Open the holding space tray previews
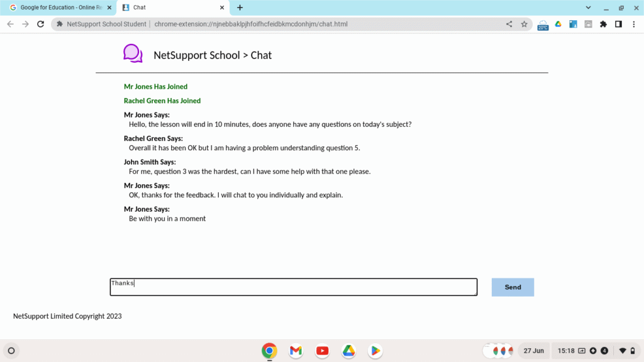 click(498, 351)
